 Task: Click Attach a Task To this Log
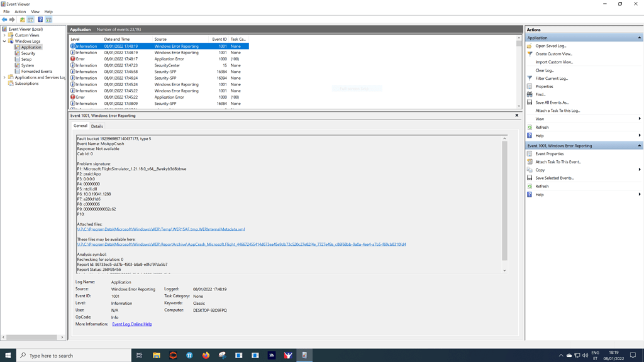pos(558,111)
